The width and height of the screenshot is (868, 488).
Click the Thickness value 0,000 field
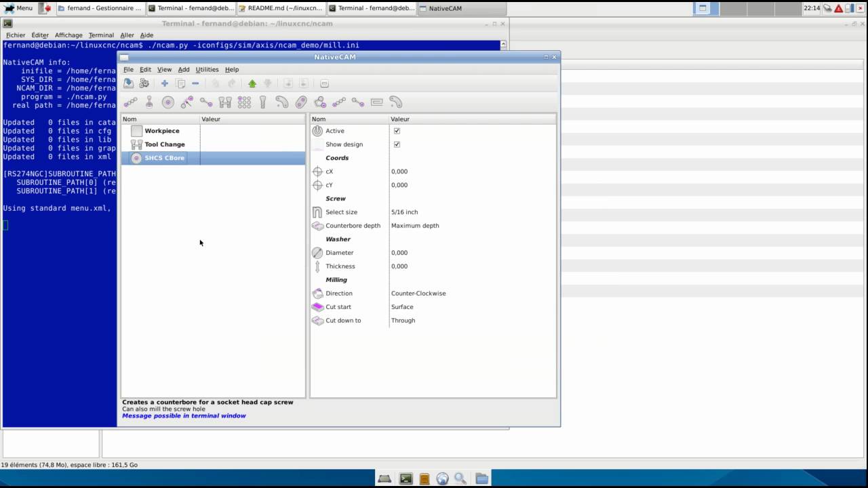(x=473, y=266)
